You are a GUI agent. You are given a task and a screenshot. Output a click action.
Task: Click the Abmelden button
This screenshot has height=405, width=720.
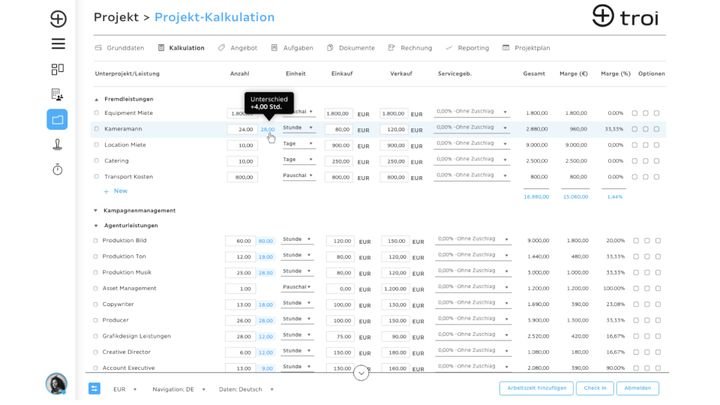[x=637, y=388]
